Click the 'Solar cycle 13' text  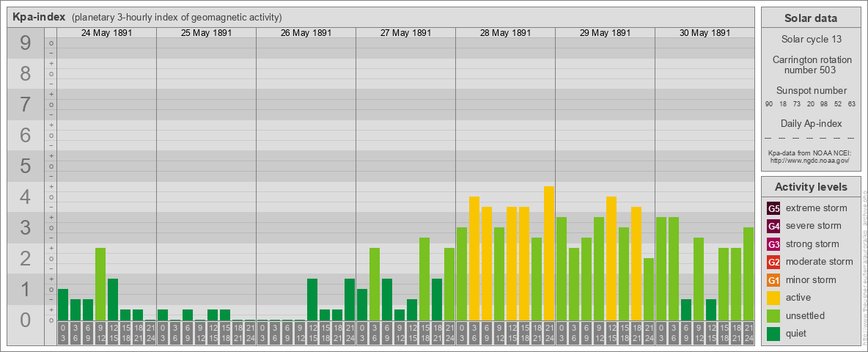pos(810,40)
